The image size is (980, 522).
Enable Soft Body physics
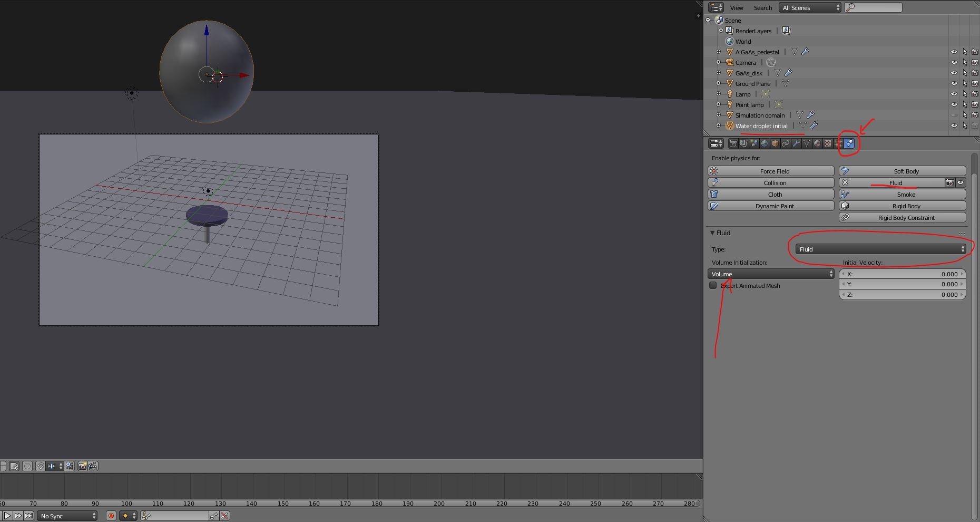pos(903,171)
